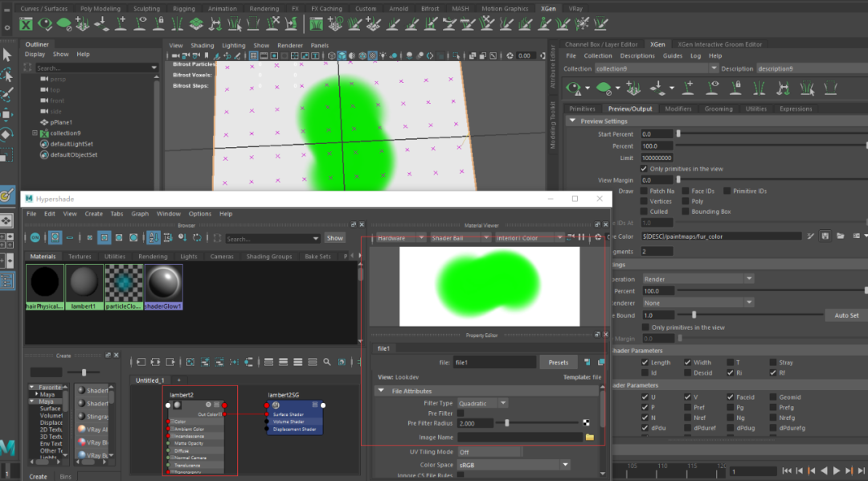This screenshot has width=868, height=481.
Task: Toggle the XGen preview eye icon on the shelf
Action: (x=45, y=24)
